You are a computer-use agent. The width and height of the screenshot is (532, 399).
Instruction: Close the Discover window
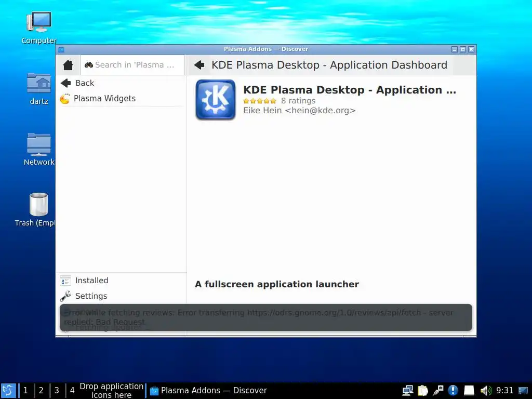[471, 49]
